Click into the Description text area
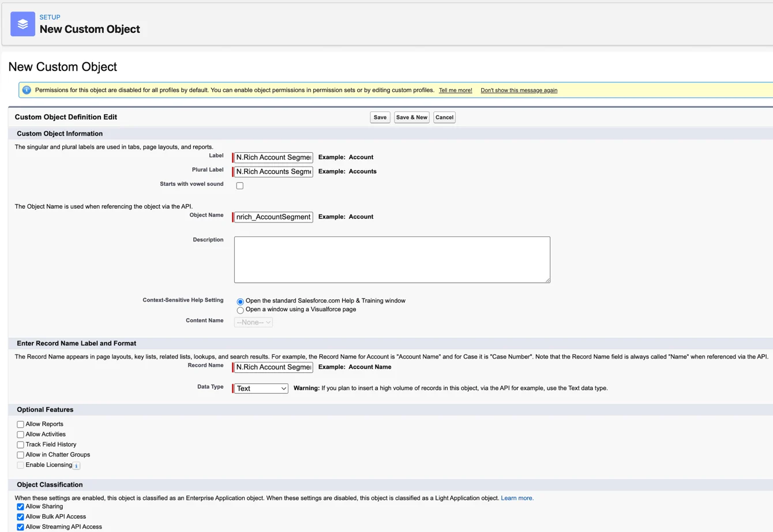This screenshot has width=773, height=532. coord(392,260)
